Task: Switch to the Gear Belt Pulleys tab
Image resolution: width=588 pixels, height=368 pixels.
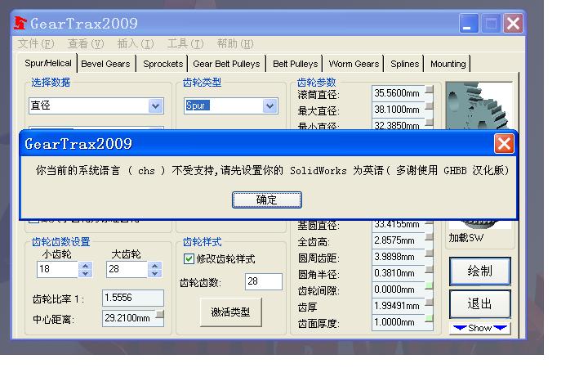Action: (x=226, y=64)
